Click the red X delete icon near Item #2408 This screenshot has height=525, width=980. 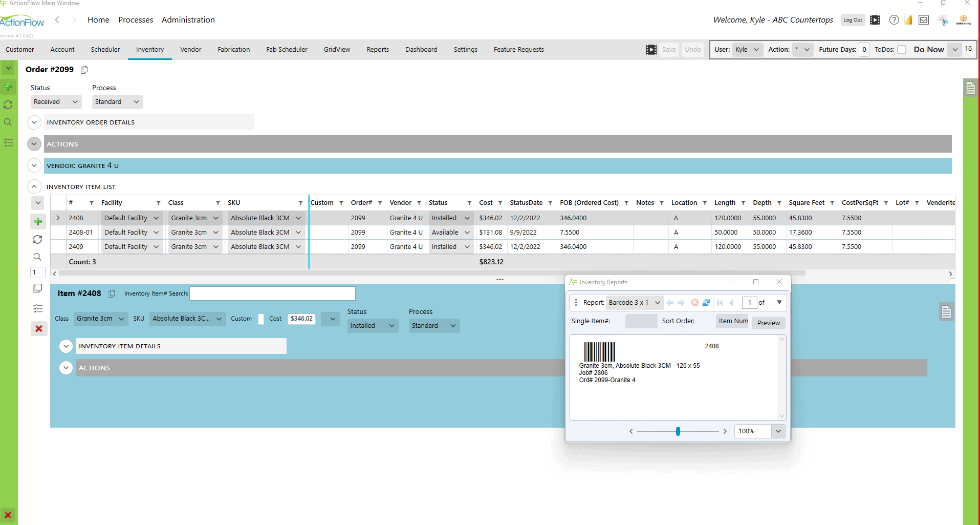[39, 328]
